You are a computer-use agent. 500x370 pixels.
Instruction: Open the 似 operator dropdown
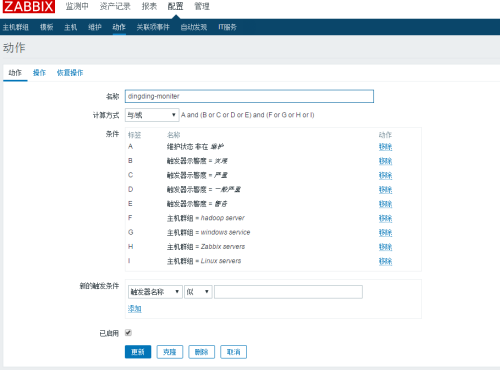tap(198, 292)
